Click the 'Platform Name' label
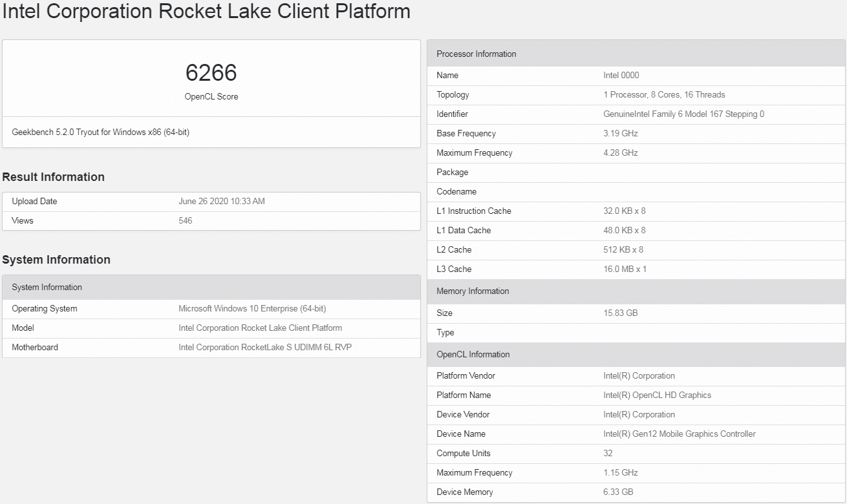 point(464,395)
